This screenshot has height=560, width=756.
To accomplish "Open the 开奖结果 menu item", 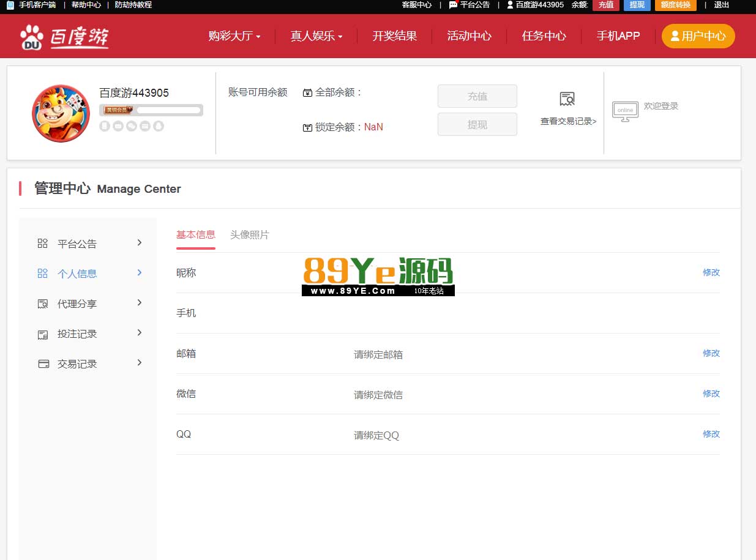I will pyautogui.click(x=395, y=36).
